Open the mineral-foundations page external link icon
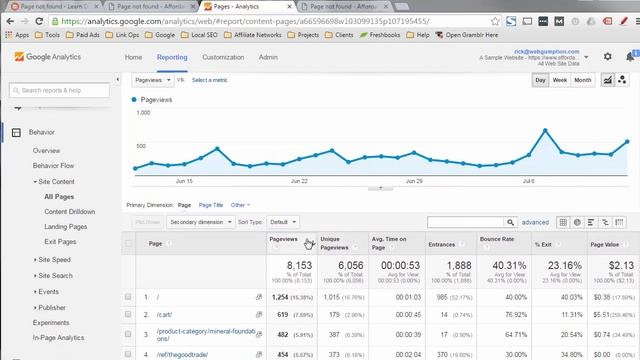 pos(259,334)
